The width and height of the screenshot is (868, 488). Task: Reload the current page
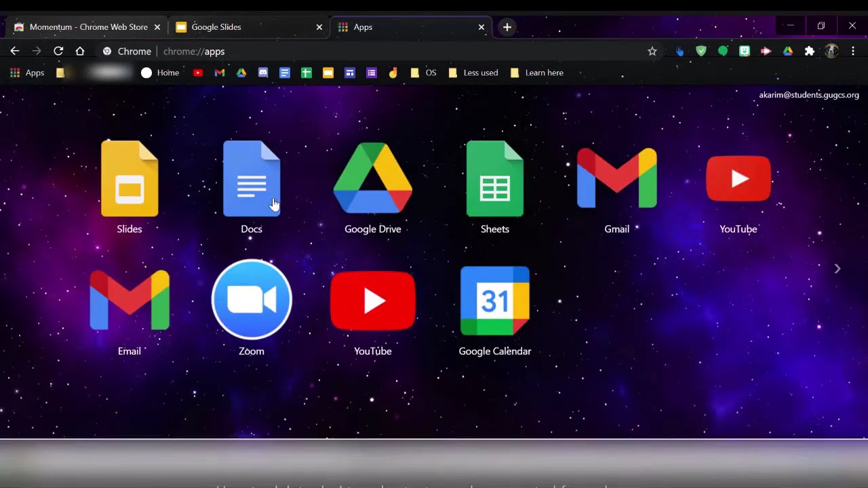coord(58,52)
